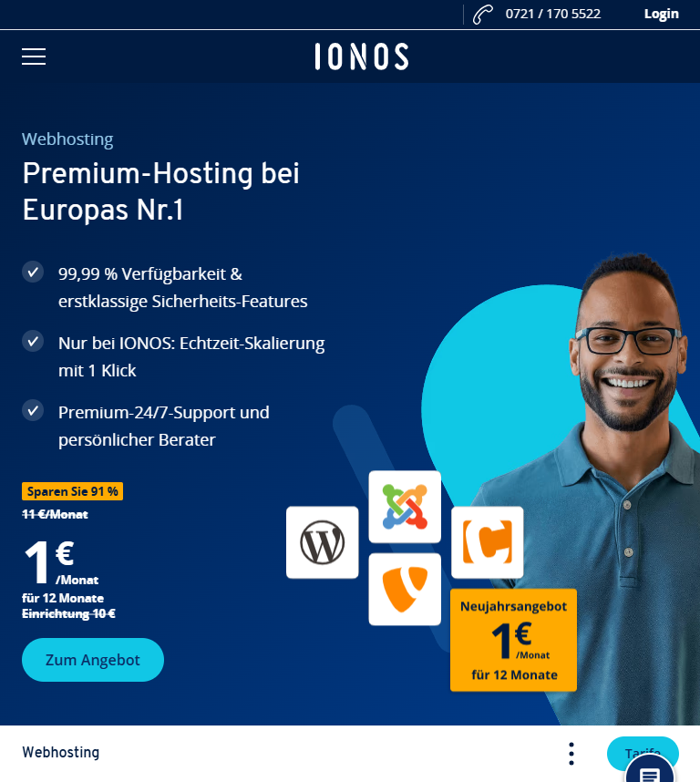This screenshot has height=782, width=700.
Task: Select the TYPO3 logo tile
Action: pyautogui.click(x=405, y=589)
